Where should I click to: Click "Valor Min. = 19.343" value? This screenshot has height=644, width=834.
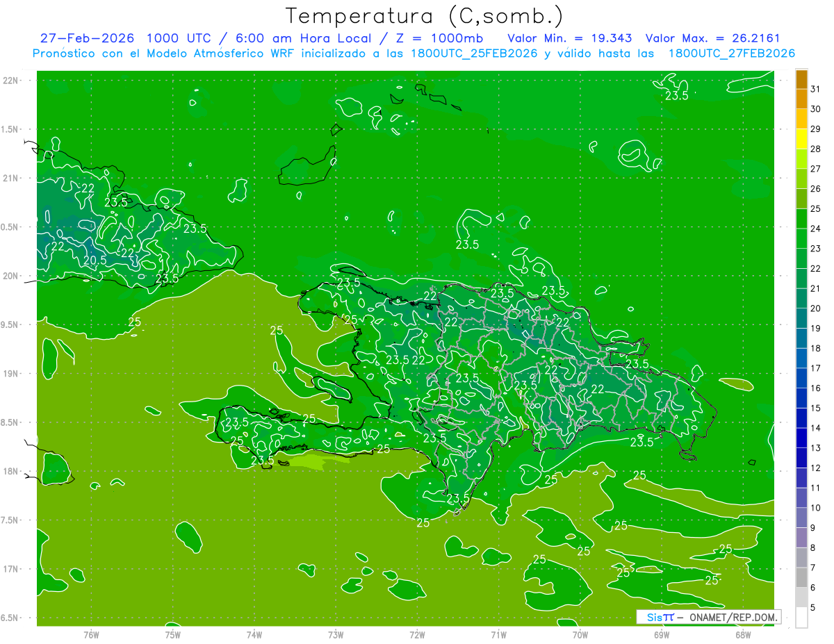[570, 38]
